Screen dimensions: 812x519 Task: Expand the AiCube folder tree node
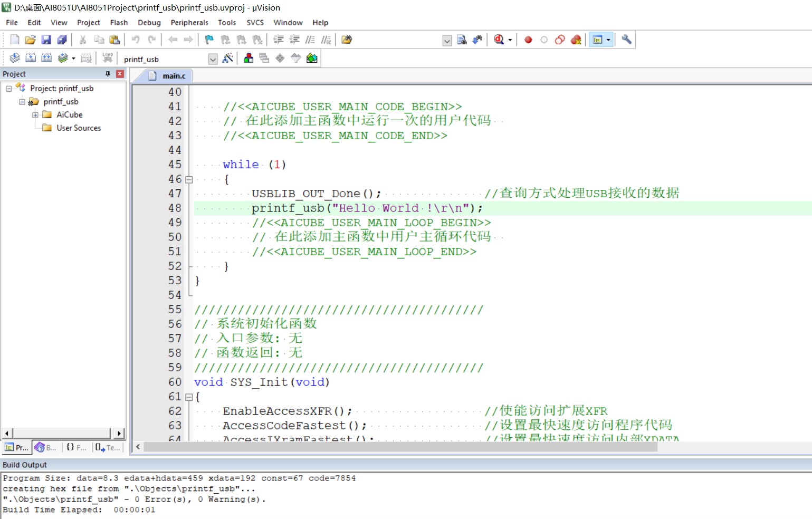pos(35,115)
